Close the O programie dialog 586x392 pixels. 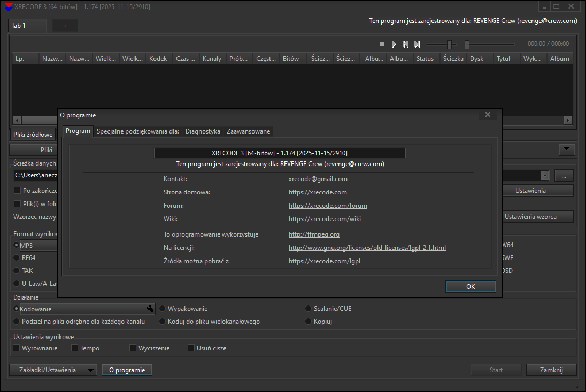pyautogui.click(x=488, y=115)
